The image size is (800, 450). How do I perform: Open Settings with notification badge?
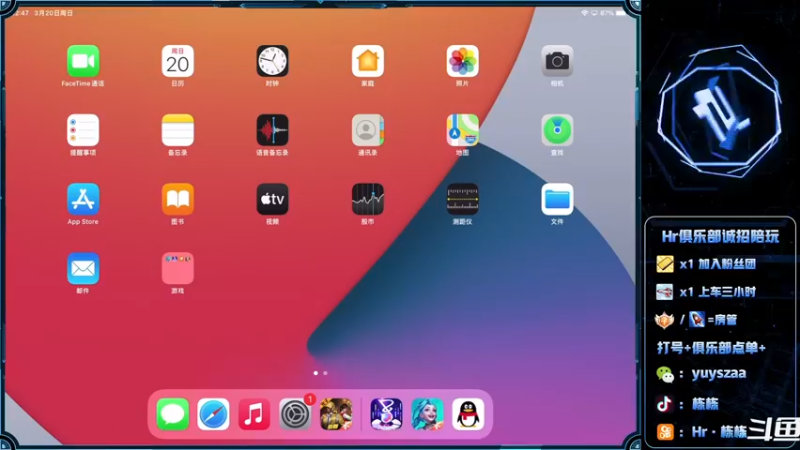pyautogui.click(x=295, y=414)
